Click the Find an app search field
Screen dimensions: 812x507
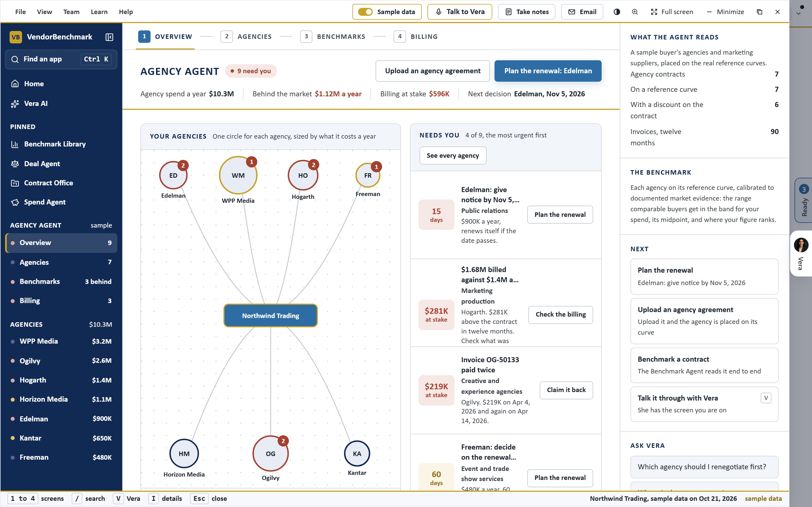click(61, 59)
